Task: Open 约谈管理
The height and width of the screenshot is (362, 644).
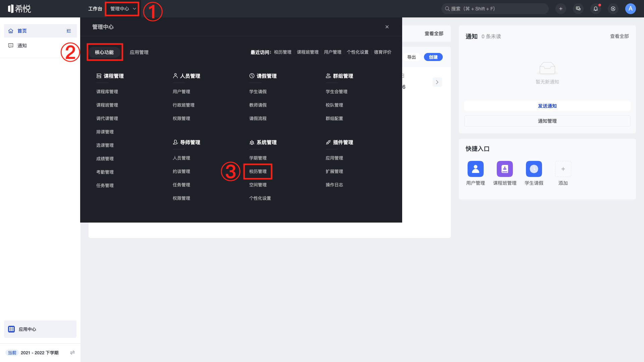Action: pyautogui.click(x=181, y=171)
